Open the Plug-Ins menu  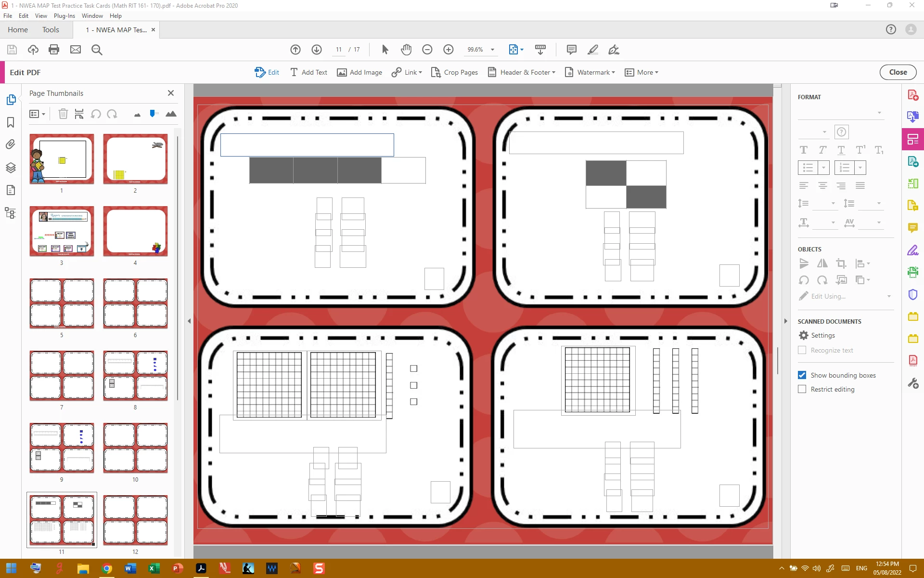64,16
